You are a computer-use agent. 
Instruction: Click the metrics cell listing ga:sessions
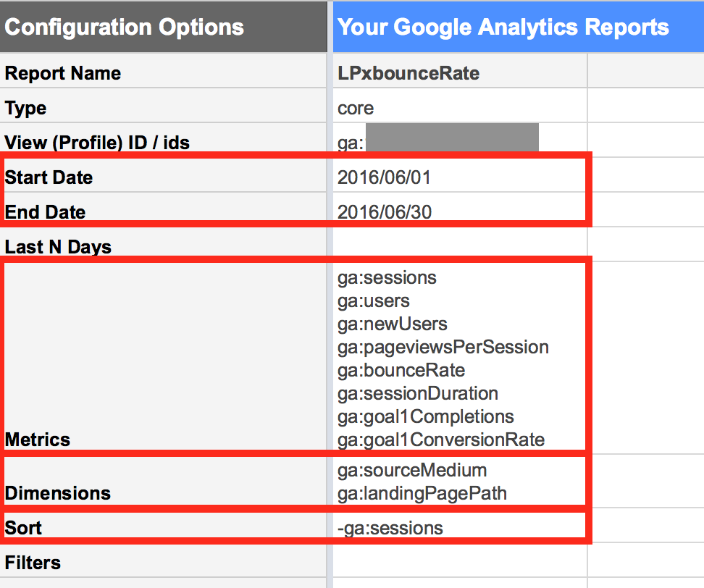(460, 358)
